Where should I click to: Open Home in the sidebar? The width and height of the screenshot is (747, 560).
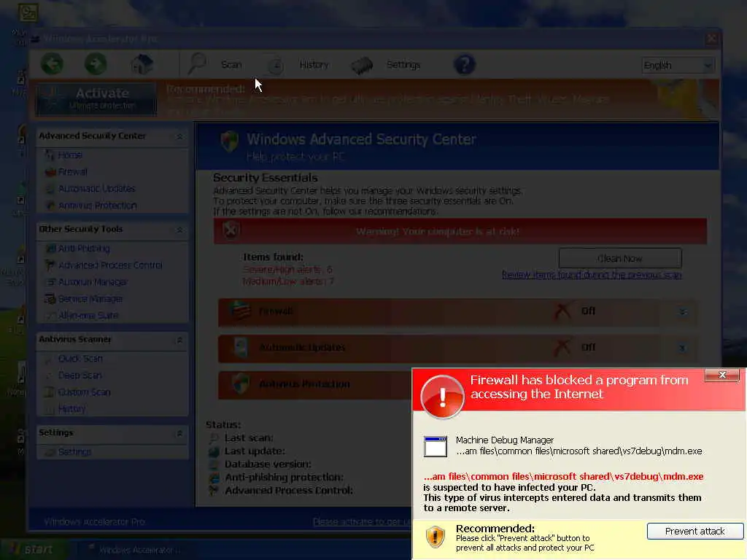pos(70,155)
